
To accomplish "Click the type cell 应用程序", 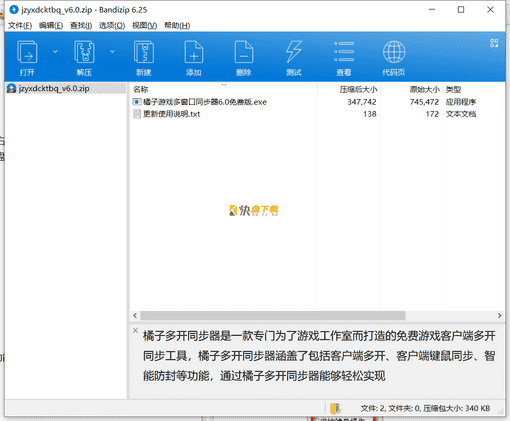I will pyautogui.click(x=461, y=102).
